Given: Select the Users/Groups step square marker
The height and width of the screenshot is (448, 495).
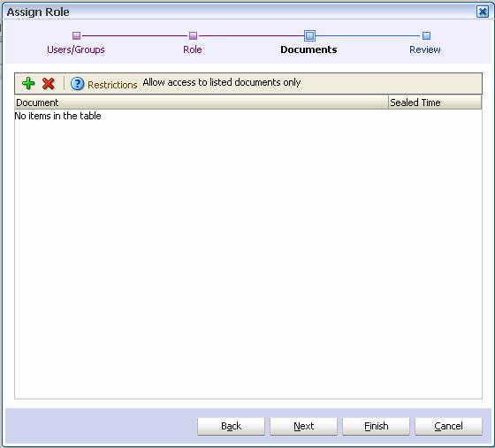Looking at the screenshot, I should click(x=76, y=35).
